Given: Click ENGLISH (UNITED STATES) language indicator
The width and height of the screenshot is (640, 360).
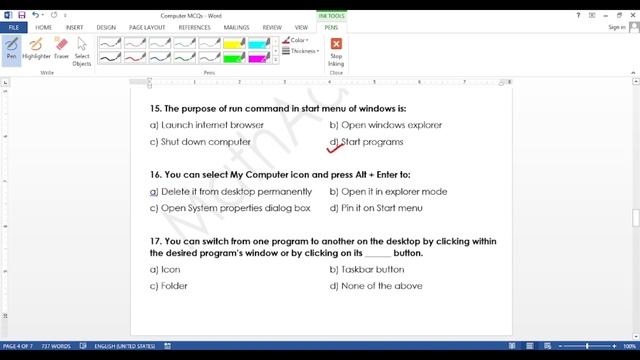Looking at the screenshot, I should click(x=124, y=346).
